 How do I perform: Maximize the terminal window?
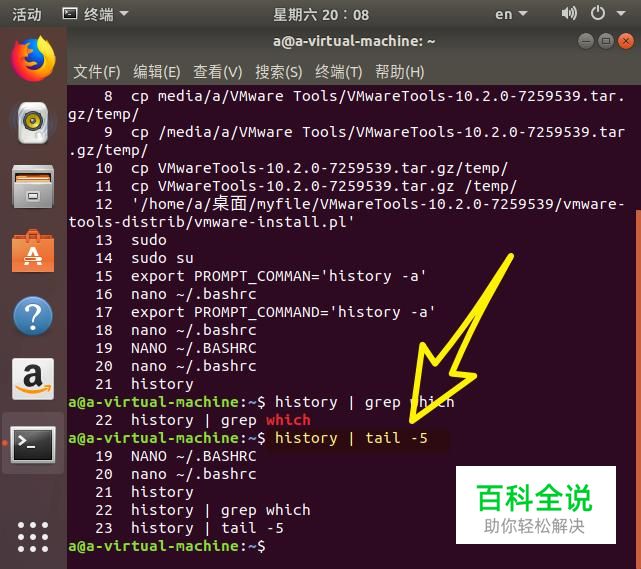[x=606, y=41]
